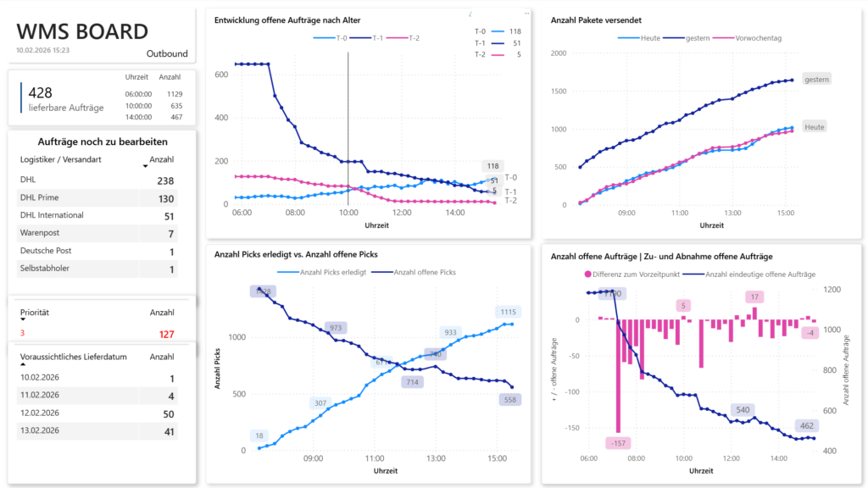Open more options on the open-orders-by-age chart

(x=526, y=14)
